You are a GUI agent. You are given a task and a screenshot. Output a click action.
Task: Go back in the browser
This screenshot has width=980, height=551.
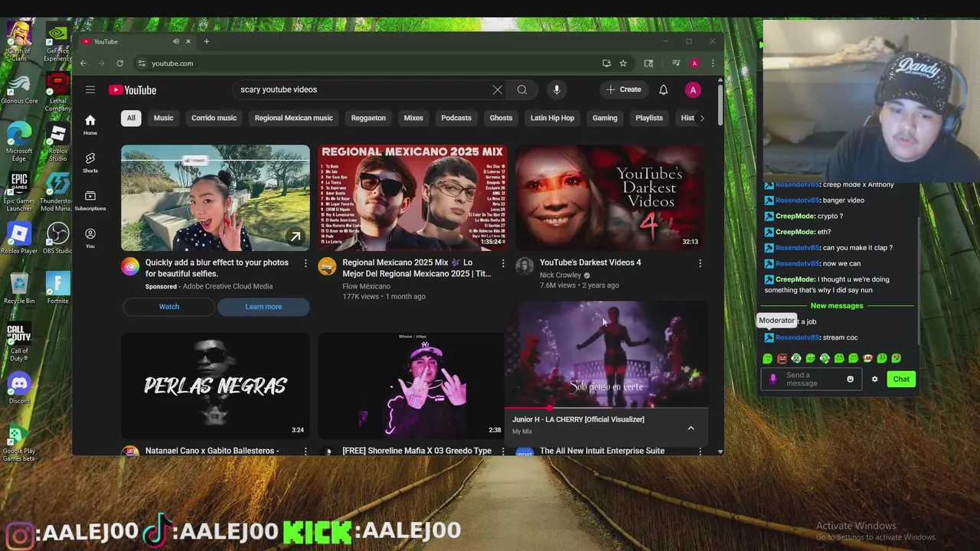pos(83,64)
